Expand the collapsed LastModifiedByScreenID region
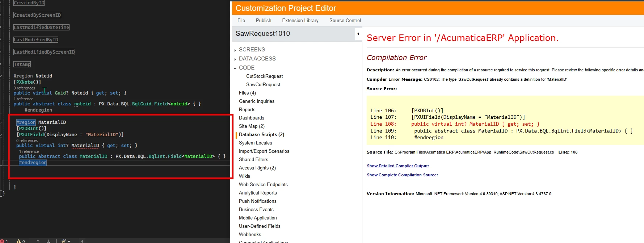The width and height of the screenshot is (644, 243). coord(44,52)
